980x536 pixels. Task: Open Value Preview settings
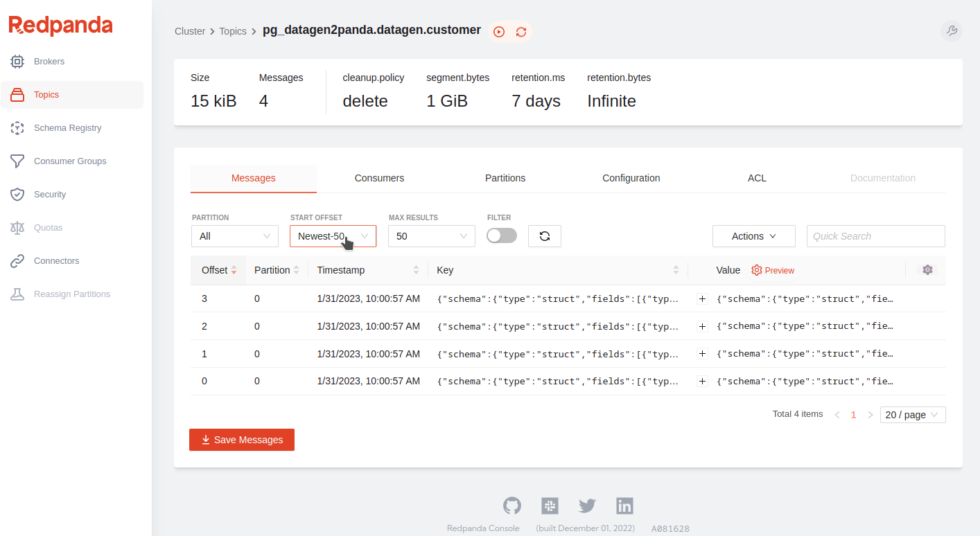tap(773, 270)
